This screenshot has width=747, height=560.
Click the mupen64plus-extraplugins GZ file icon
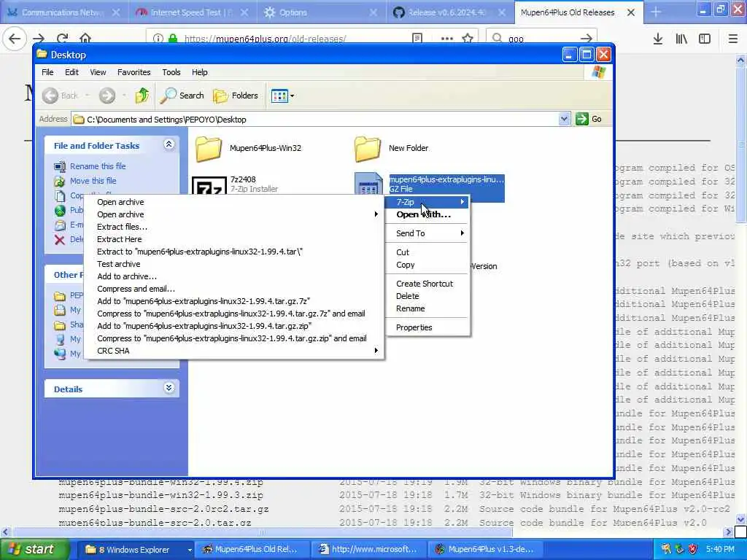[x=368, y=184]
